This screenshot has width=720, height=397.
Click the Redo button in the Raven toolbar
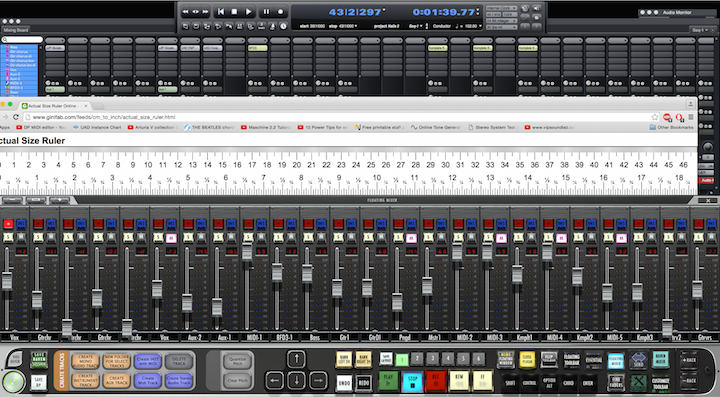[x=364, y=382]
